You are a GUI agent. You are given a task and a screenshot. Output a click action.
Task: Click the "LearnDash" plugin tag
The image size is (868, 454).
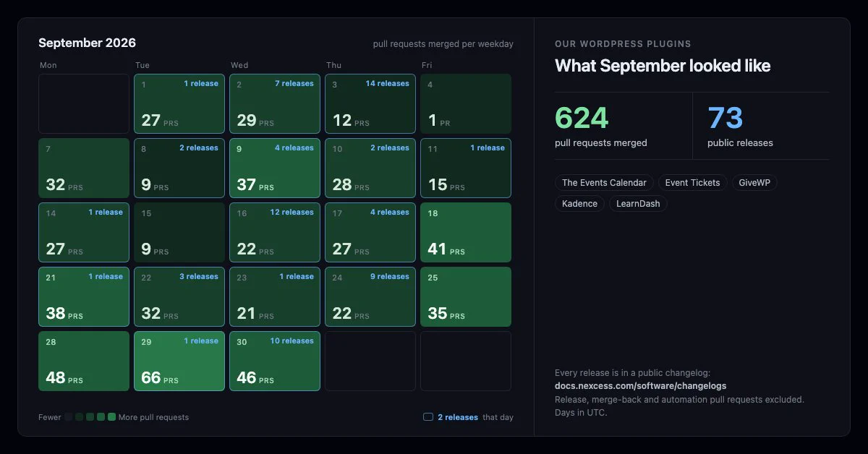(x=638, y=204)
